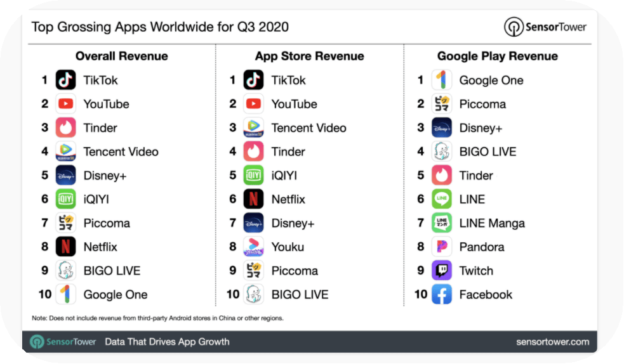Click 'BIGO LIVE' text in App Store Revenue
Image resolution: width=624 pixels, height=364 pixels.
coord(300,295)
